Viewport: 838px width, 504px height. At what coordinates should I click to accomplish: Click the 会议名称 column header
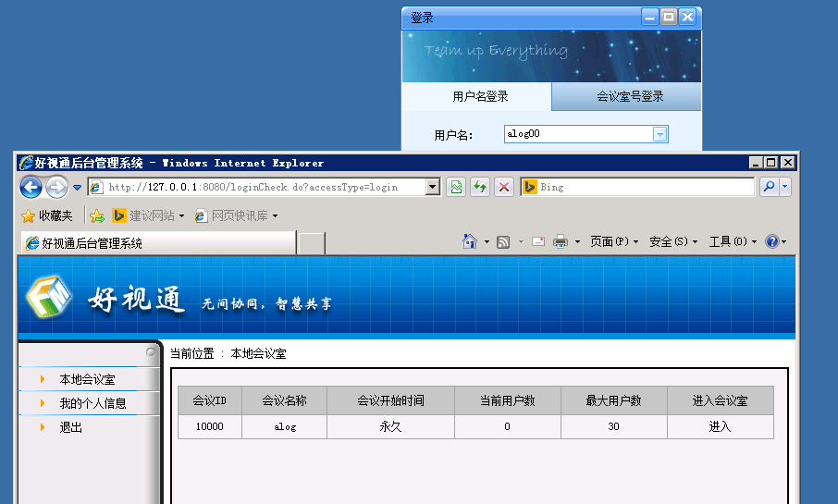point(284,400)
